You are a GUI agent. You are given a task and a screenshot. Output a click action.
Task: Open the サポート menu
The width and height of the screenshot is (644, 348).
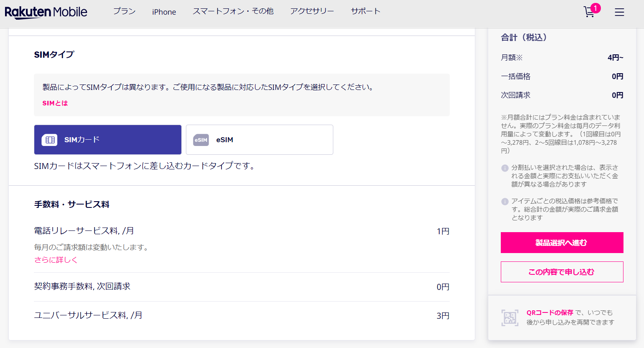[x=366, y=11]
